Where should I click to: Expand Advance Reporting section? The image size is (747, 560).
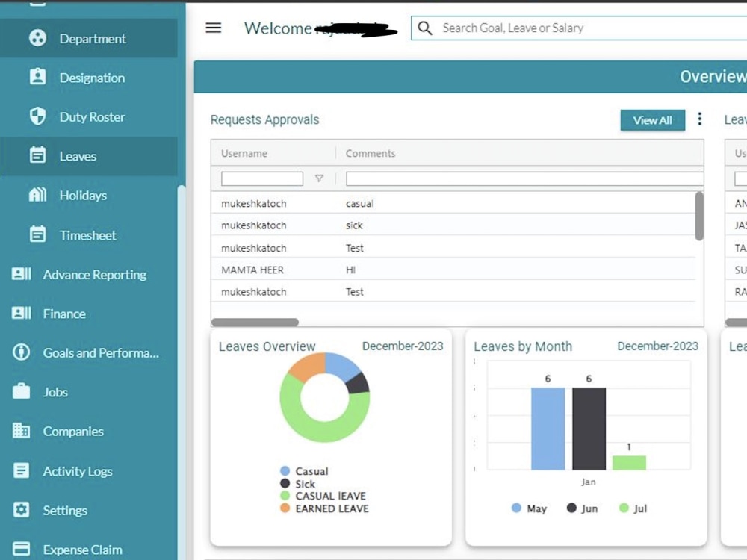(89, 274)
